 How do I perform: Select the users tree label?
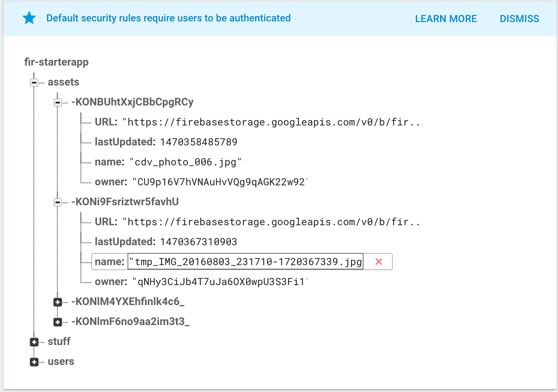(x=61, y=361)
